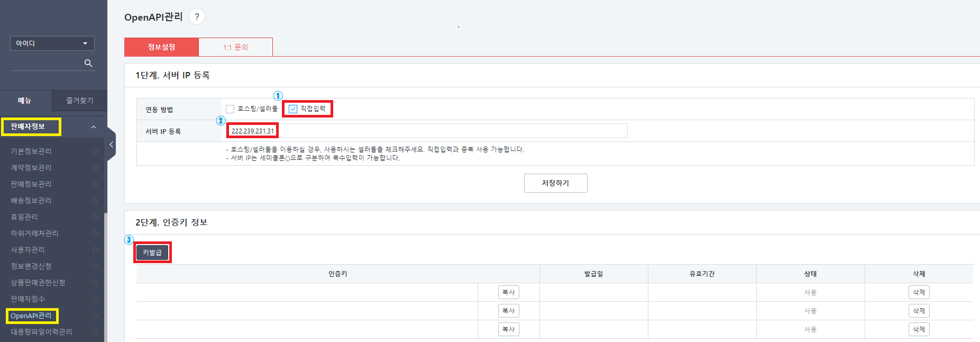Add 배송정보관리 to favorites via star
This screenshot has height=342, width=980.
95,201
